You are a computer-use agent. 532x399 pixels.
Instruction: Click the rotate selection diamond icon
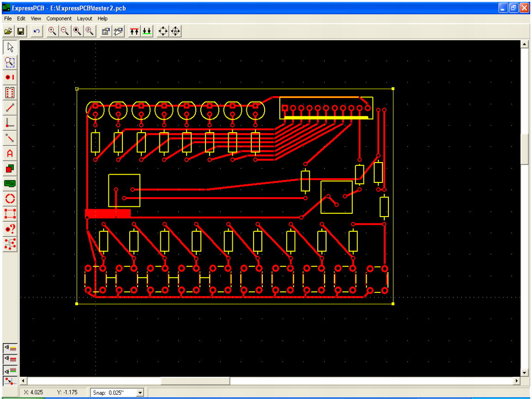pyautogui.click(x=163, y=31)
